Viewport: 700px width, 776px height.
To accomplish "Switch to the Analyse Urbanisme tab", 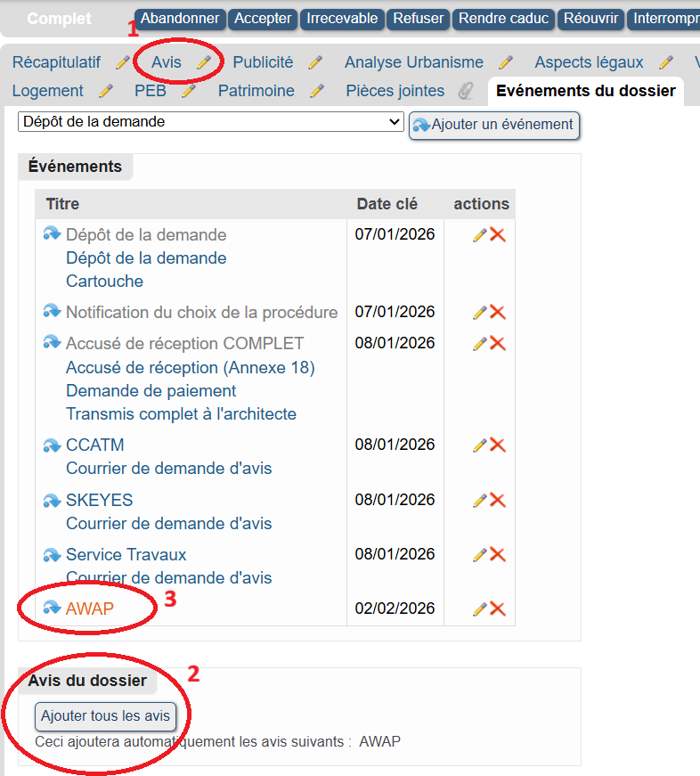I will coord(414,62).
